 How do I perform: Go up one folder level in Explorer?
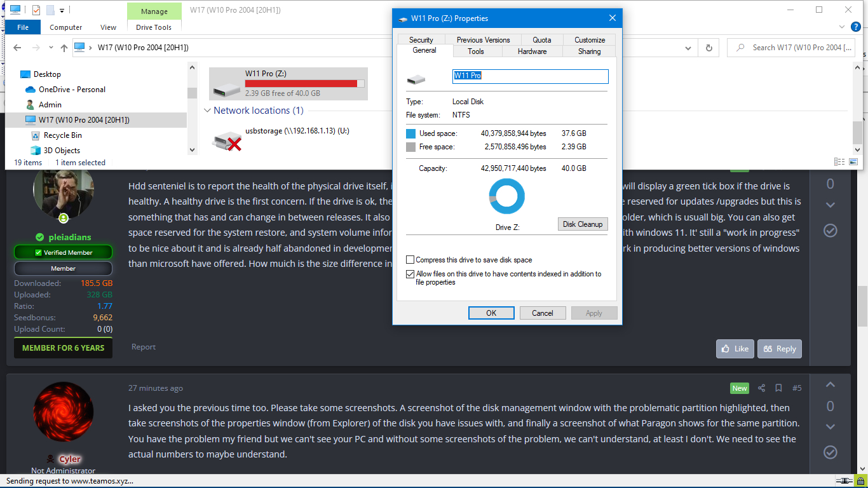64,48
